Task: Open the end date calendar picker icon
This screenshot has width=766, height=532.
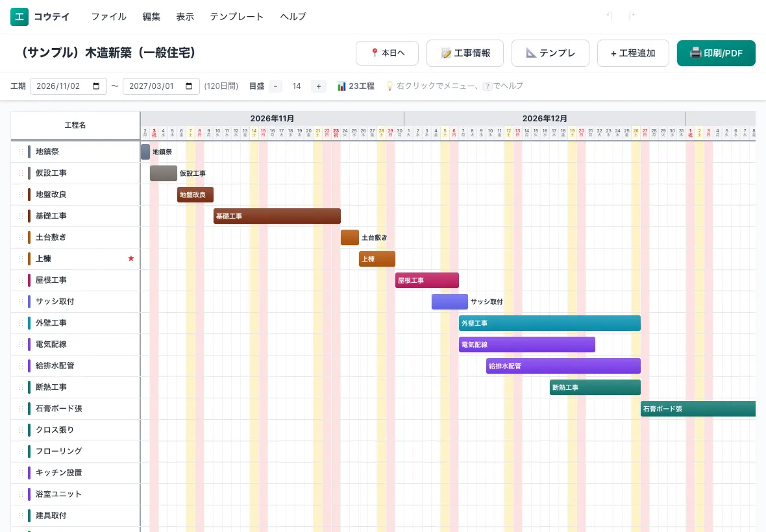Action: pyautogui.click(x=189, y=86)
